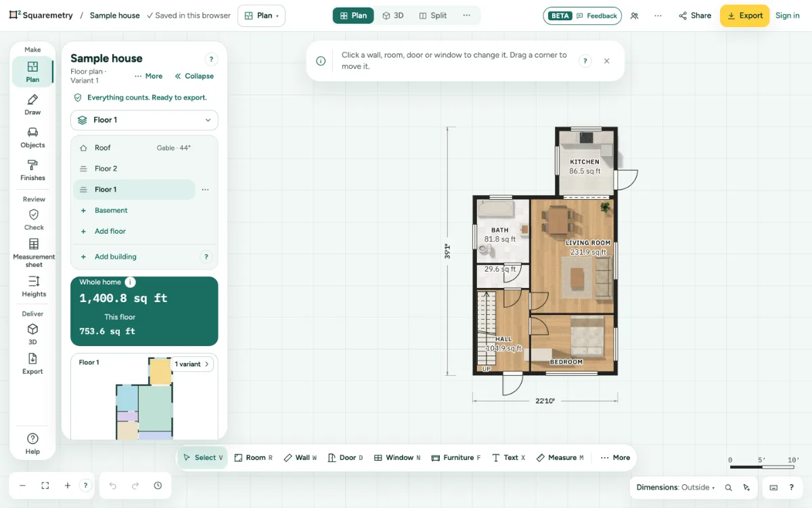Image resolution: width=812 pixels, height=508 pixels.
Task: Open the version history clock icon
Action: 158,486
